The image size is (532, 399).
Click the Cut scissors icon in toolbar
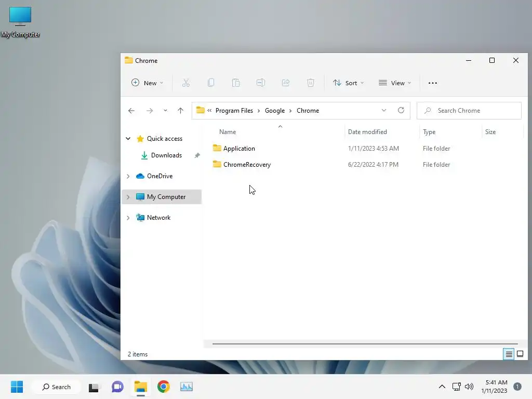(x=186, y=83)
